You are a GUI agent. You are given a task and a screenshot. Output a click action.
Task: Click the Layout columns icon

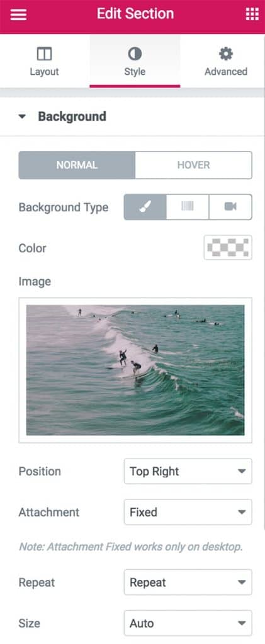(44, 53)
